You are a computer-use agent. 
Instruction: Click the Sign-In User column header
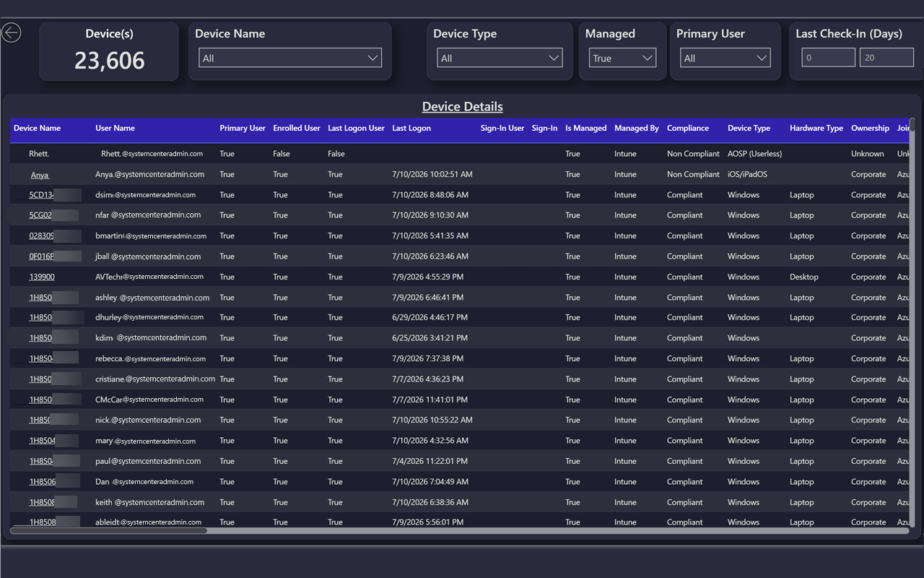point(502,128)
